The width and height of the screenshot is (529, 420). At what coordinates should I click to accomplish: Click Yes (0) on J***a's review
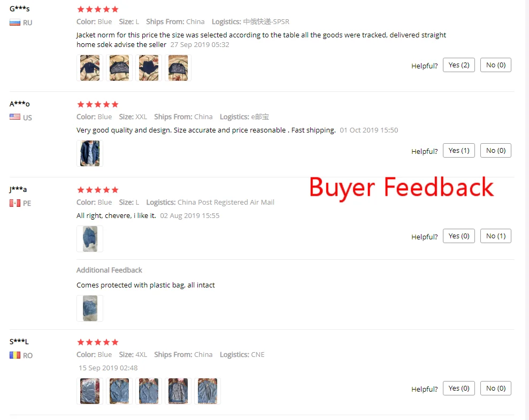point(459,236)
